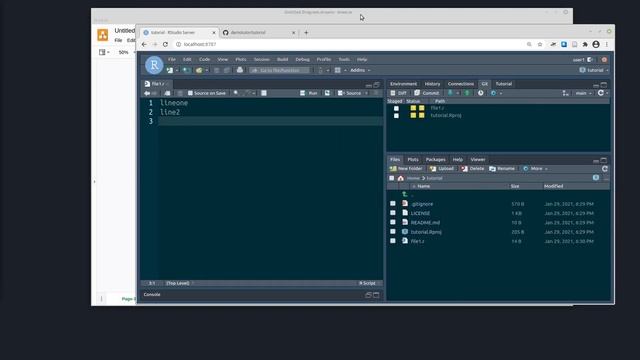Image resolution: width=640 pixels, height=360 pixels.
Task: Click the re-run previous code icon
Action: click(327, 93)
